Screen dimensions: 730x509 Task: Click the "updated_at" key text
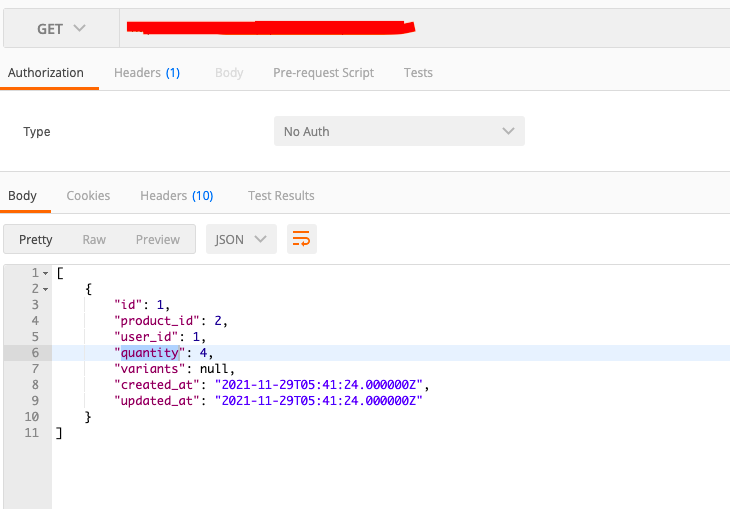pos(156,401)
